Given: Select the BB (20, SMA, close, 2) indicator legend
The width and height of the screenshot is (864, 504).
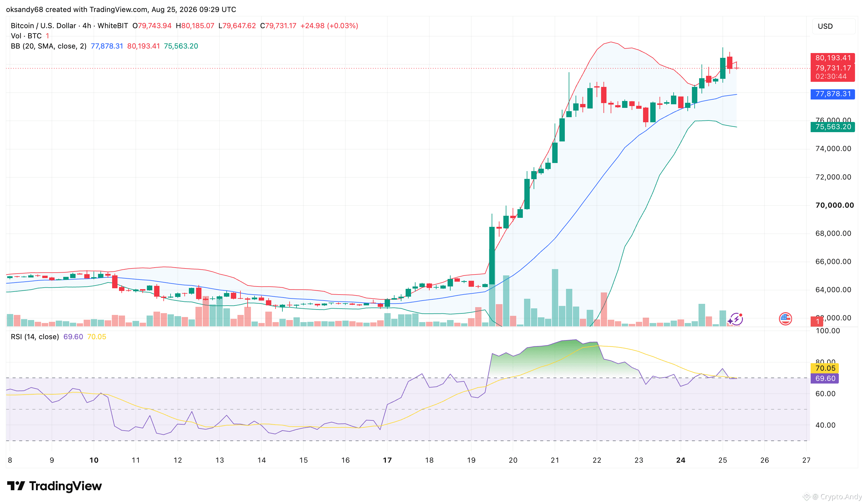Looking at the screenshot, I should point(49,46).
